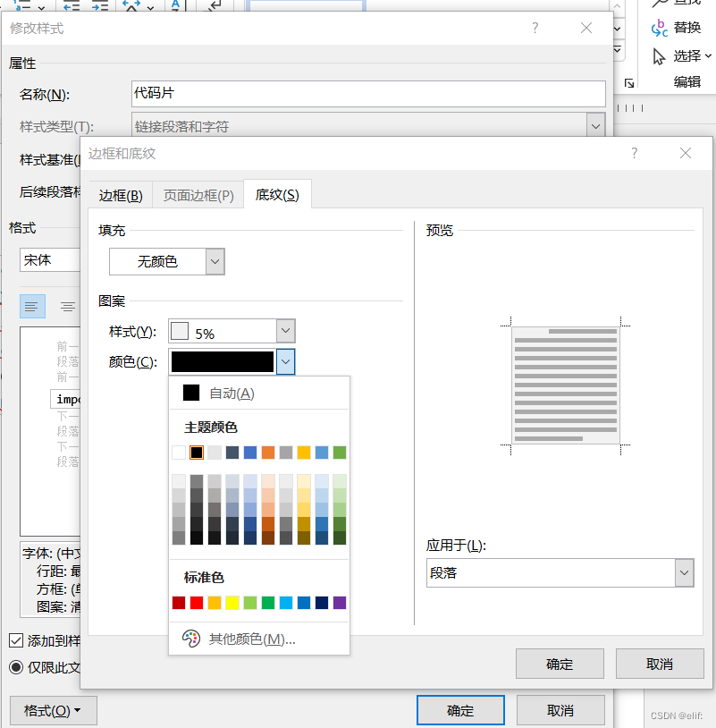Pick the purple standard color swatch

[x=340, y=603]
